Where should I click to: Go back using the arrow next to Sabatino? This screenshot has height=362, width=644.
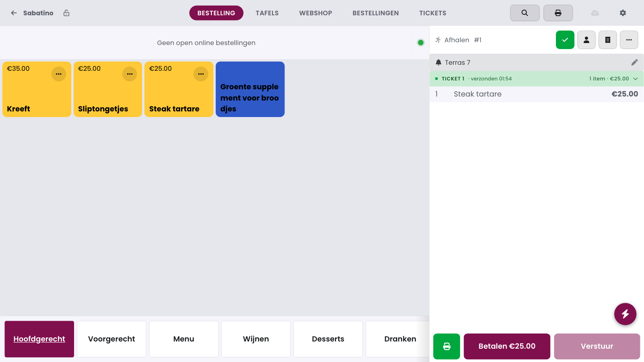(x=14, y=13)
